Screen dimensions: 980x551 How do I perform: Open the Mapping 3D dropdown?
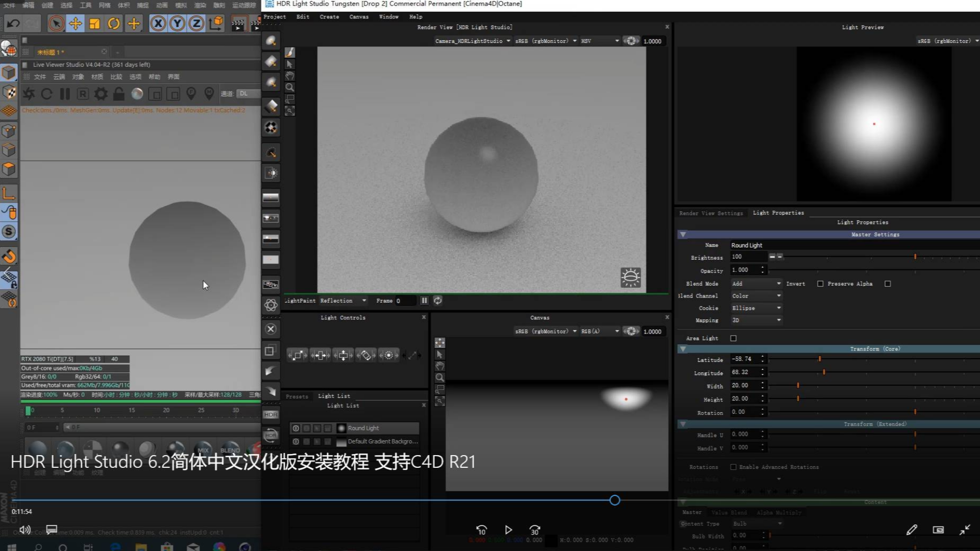756,320
